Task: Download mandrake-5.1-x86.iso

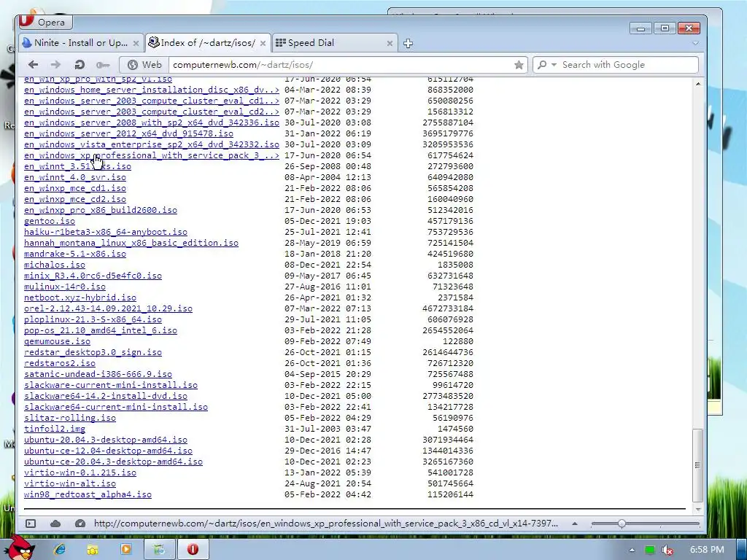Action: click(x=75, y=254)
